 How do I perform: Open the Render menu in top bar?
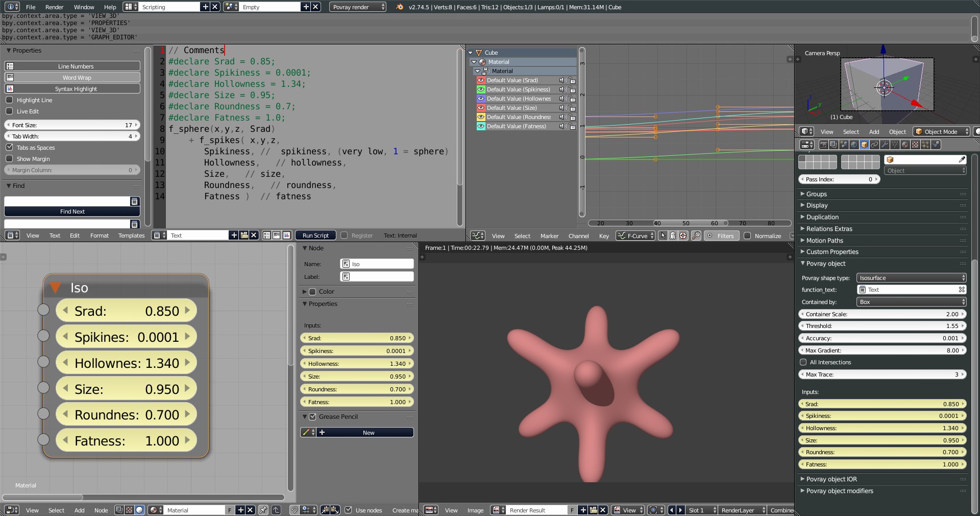click(54, 7)
